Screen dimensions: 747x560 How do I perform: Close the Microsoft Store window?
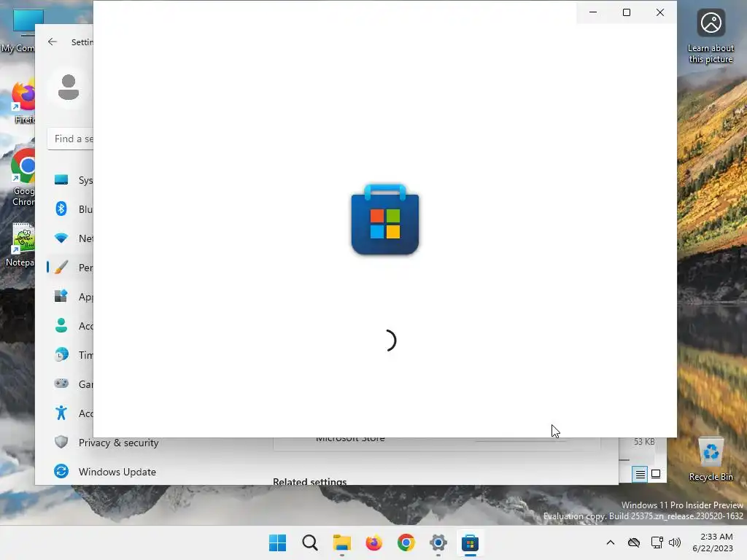coord(659,12)
